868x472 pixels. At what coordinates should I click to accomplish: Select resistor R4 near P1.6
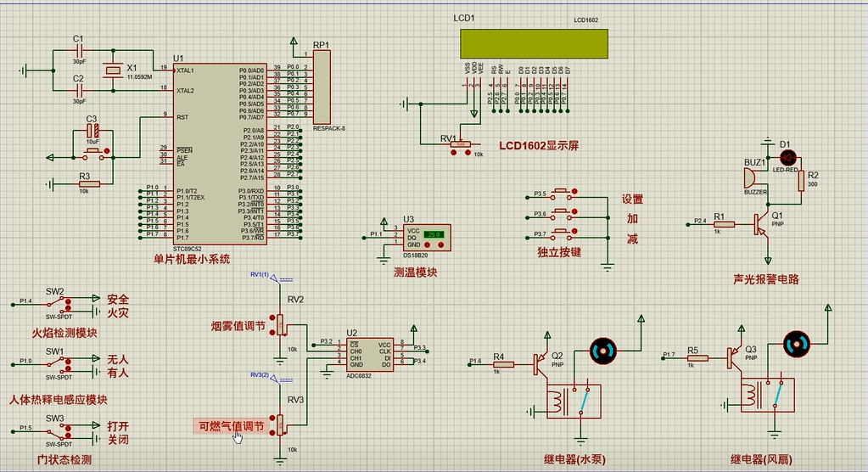click(503, 364)
